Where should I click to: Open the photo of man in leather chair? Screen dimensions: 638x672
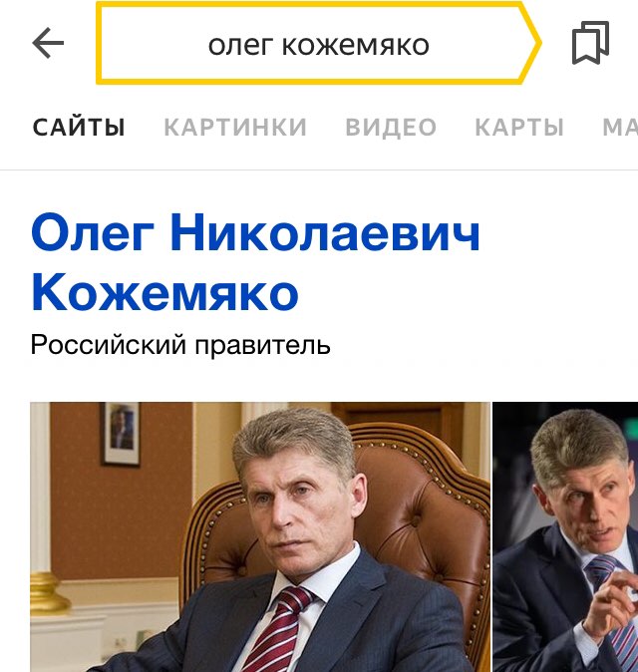(x=260, y=537)
